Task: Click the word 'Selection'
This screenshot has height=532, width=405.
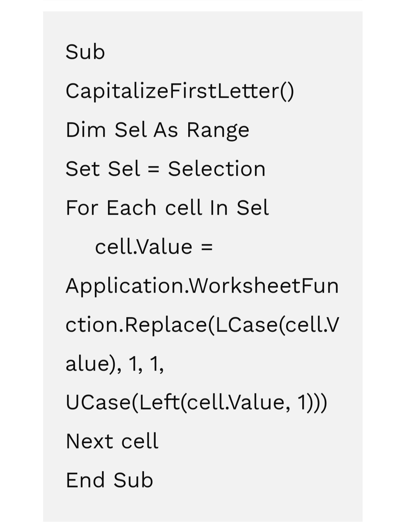Action: (216, 169)
